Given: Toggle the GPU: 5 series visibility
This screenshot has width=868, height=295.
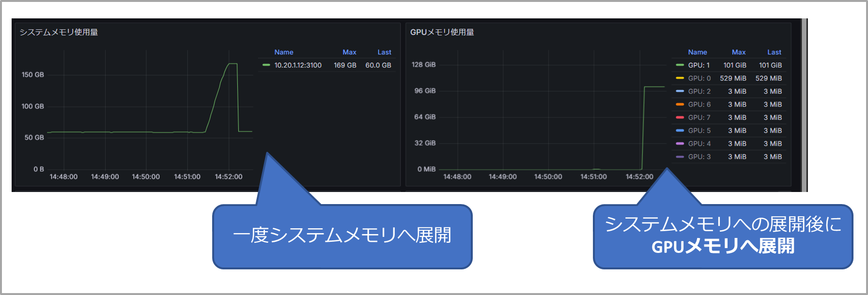Looking at the screenshot, I should tap(699, 131).
